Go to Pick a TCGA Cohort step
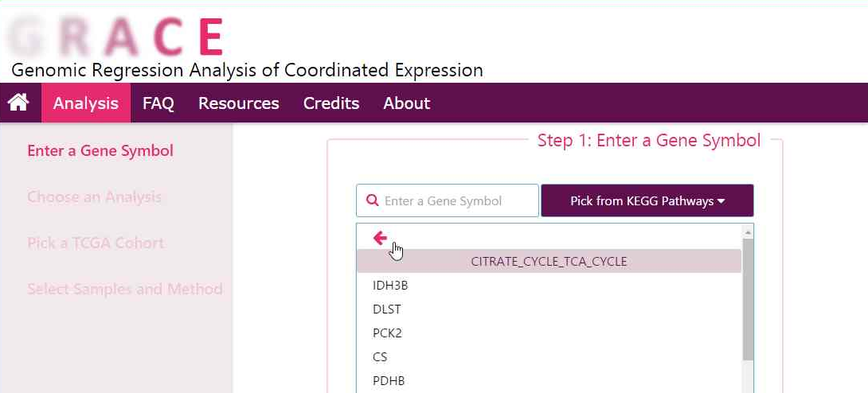Viewport: 868px width, 393px height. tap(96, 243)
